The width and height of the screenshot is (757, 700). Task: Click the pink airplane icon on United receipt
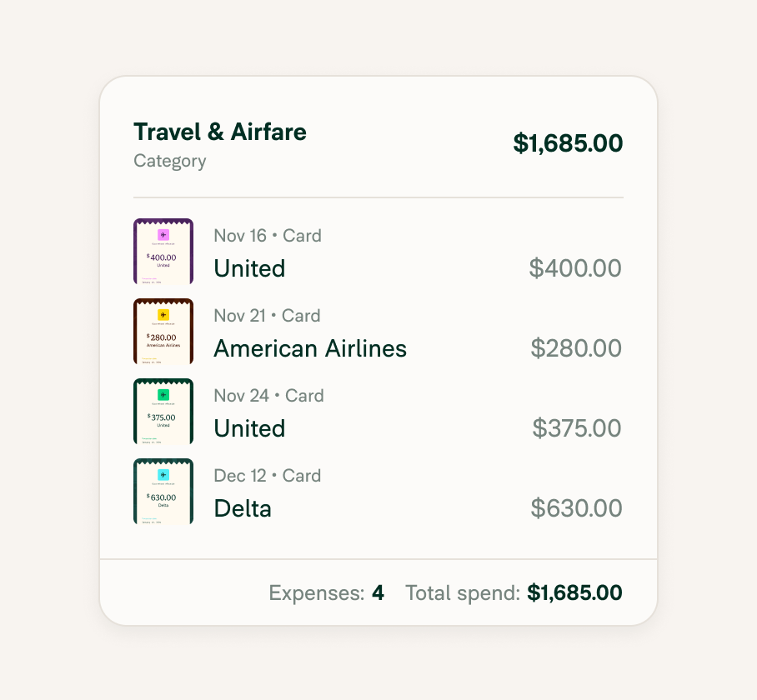tap(163, 235)
